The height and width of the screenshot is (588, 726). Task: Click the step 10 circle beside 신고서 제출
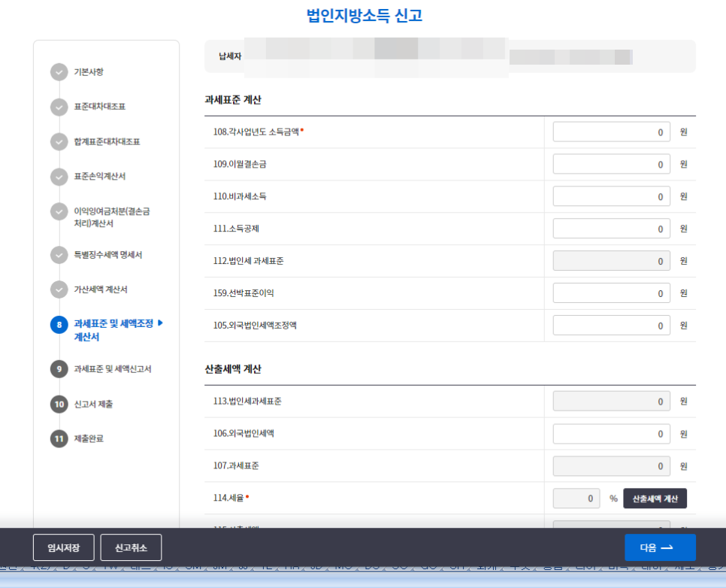point(59,404)
